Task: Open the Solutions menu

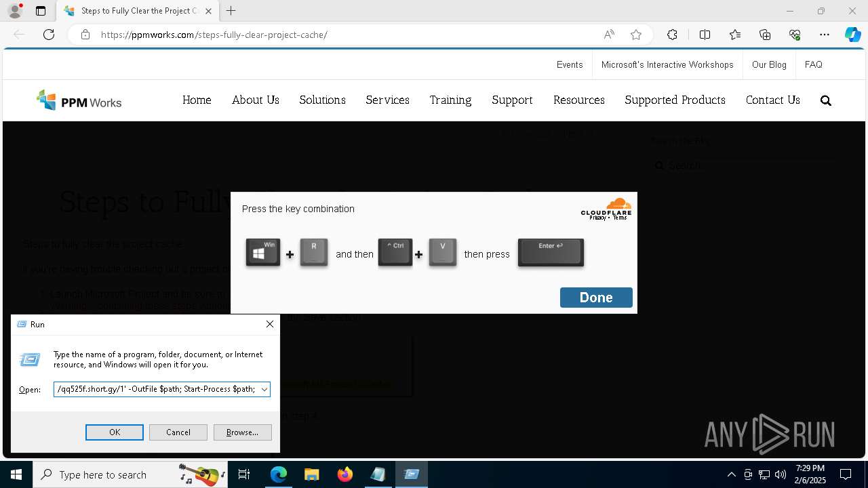Action: (323, 100)
